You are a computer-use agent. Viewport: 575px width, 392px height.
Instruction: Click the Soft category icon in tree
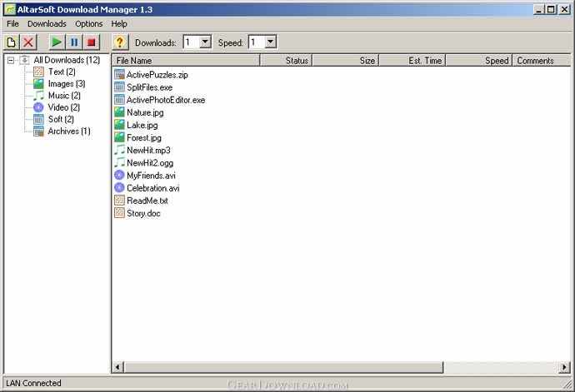[x=38, y=120]
